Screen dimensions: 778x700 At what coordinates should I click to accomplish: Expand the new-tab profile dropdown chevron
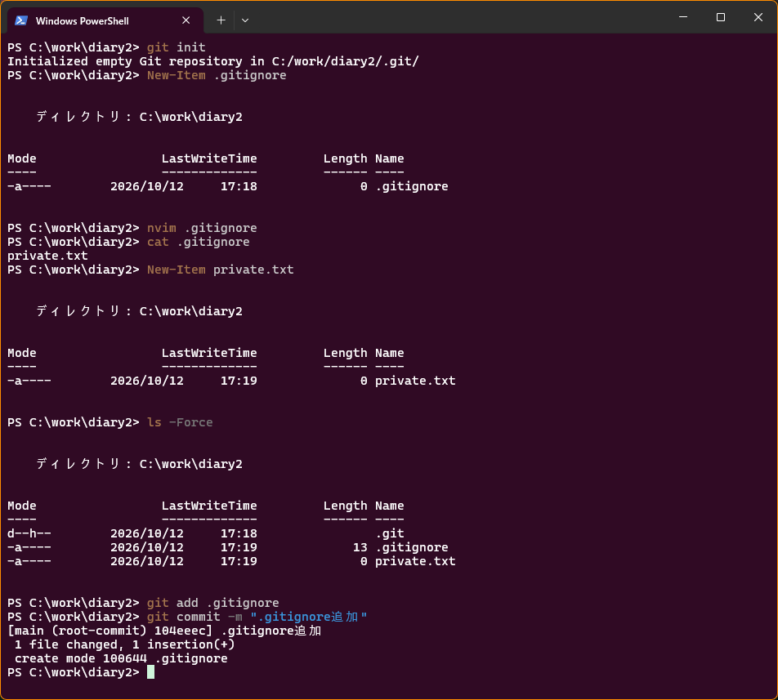click(x=245, y=20)
